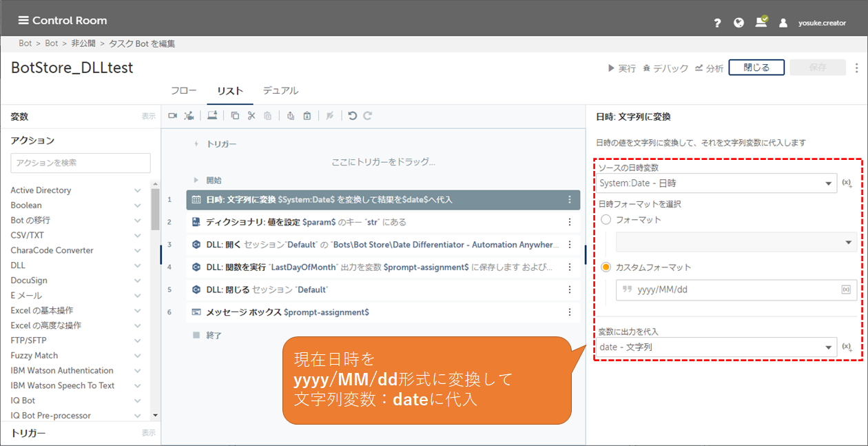This screenshot has width=868, height=446.
Task: Select the メッセージ ボックス action row
Action: [x=383, y=312]
